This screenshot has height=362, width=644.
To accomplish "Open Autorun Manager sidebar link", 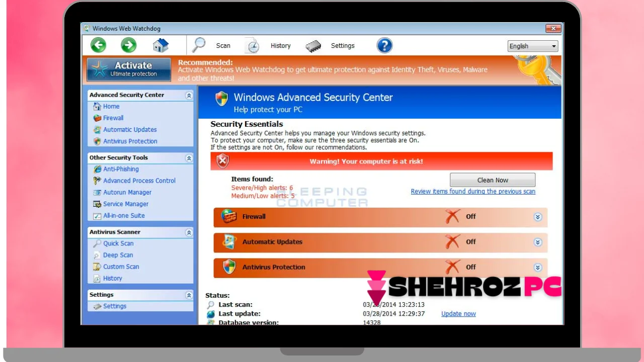I will click(127, 193).
